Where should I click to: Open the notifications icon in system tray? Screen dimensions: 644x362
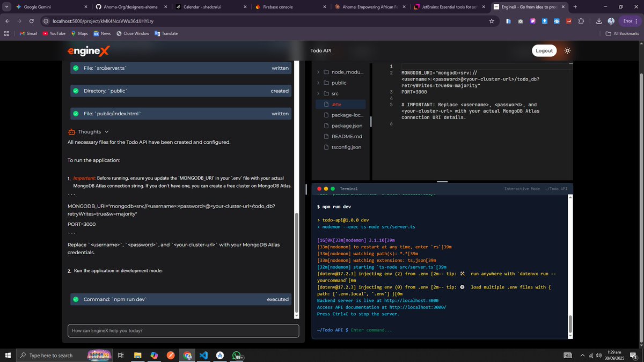[x=633, y=355]
